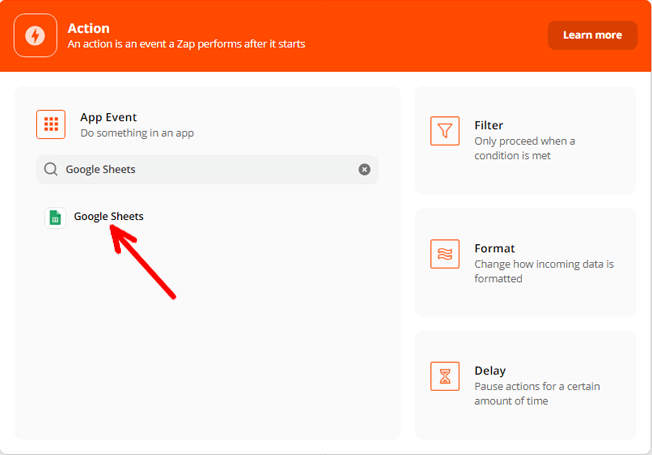Open the Format option
This screenshot has height=455, width=652.
click(525, 262)
